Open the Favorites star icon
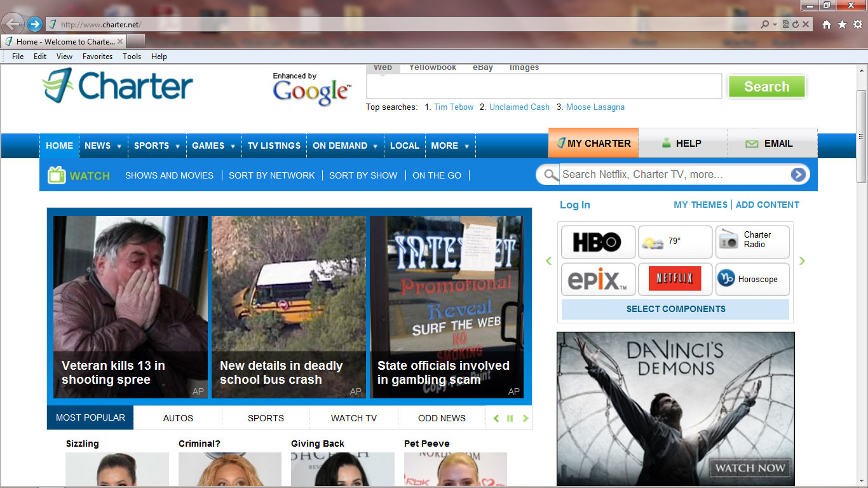 (842, 25)
